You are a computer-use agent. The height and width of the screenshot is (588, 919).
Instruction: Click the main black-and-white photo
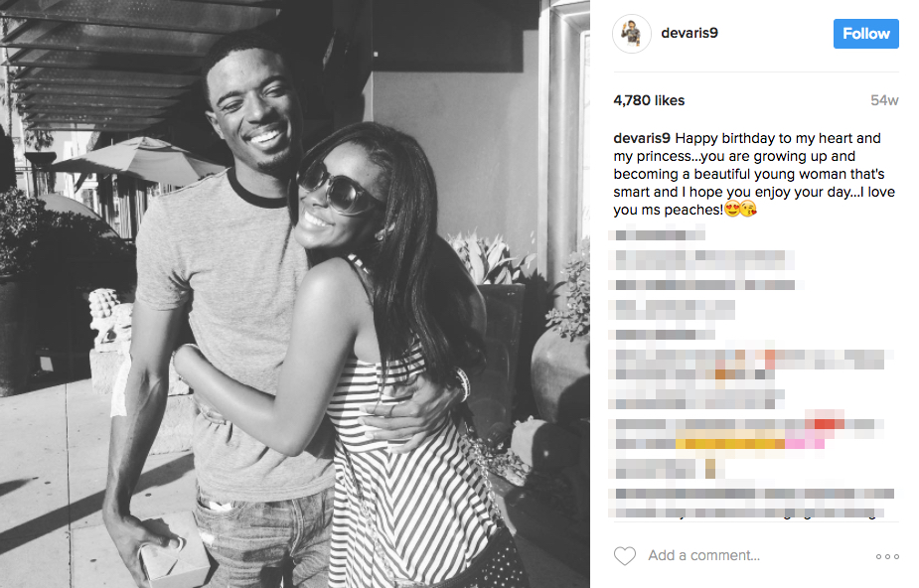click(x=295, y=294)
